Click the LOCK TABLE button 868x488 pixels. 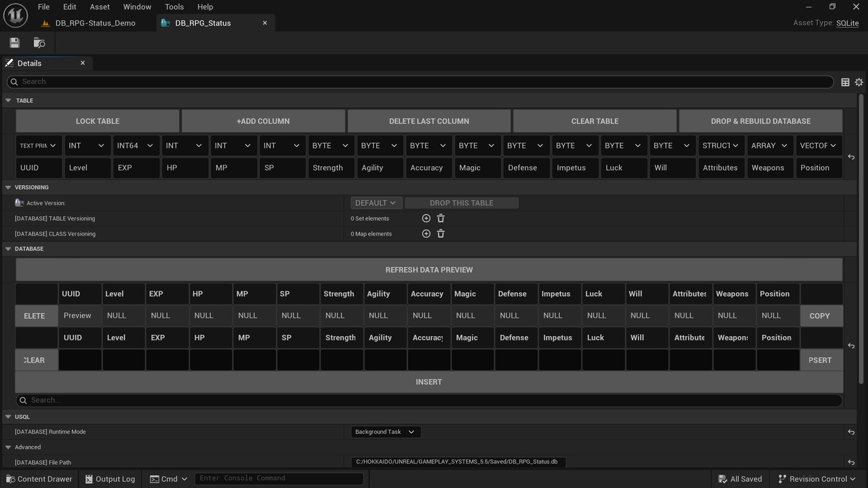click(x=98, y=121)
